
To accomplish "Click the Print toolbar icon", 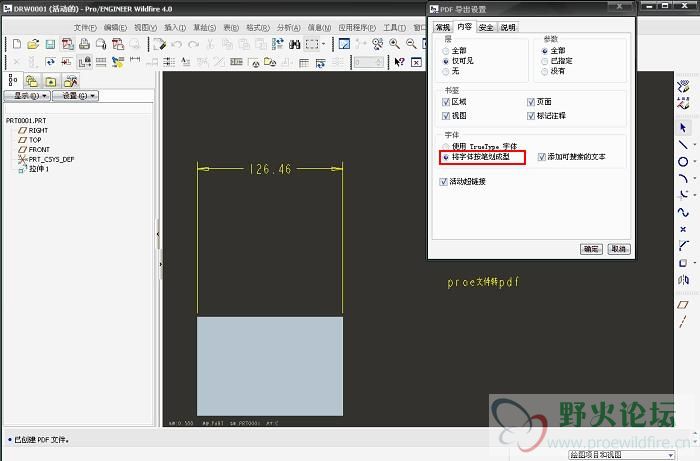I will 84,44.
